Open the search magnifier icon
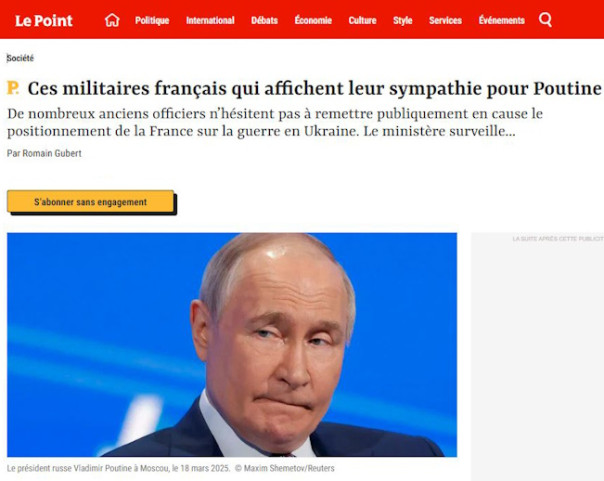 point(545,20)
